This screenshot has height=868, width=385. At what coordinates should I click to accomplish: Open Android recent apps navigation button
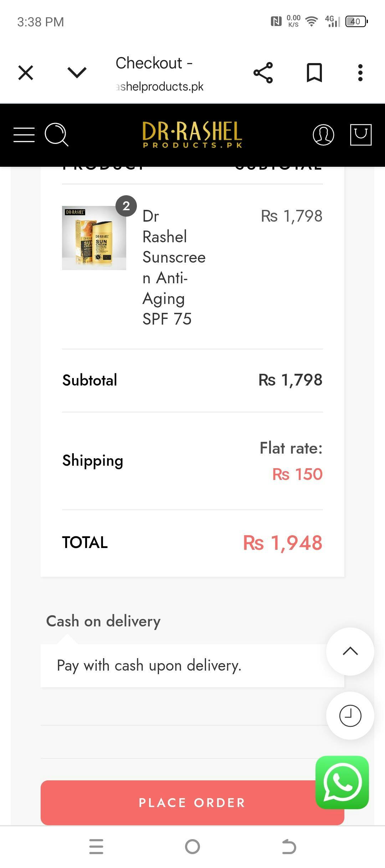(96, 847)
